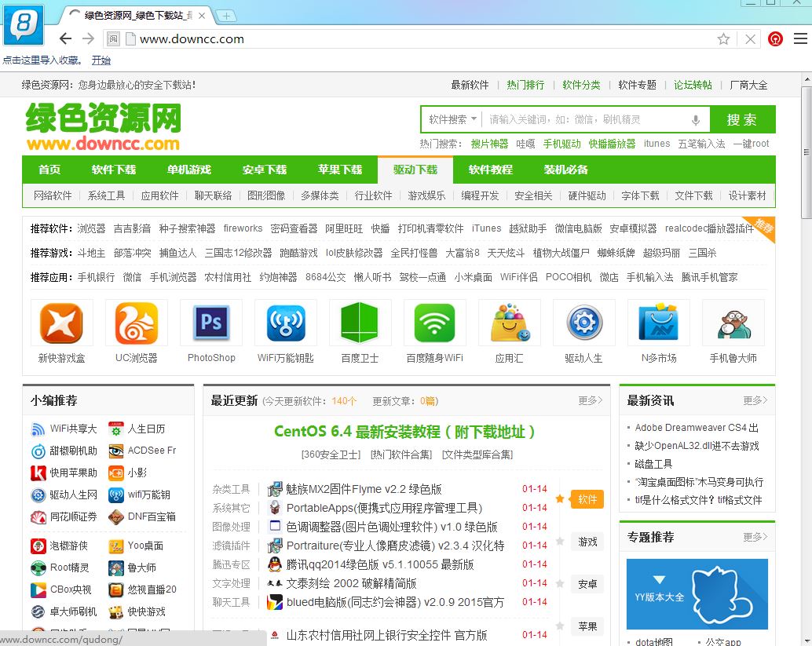Viewport: 812px width, 646px height.
Task: Click the PhotoShop icon in the apps row
Action: pos(210,322)
